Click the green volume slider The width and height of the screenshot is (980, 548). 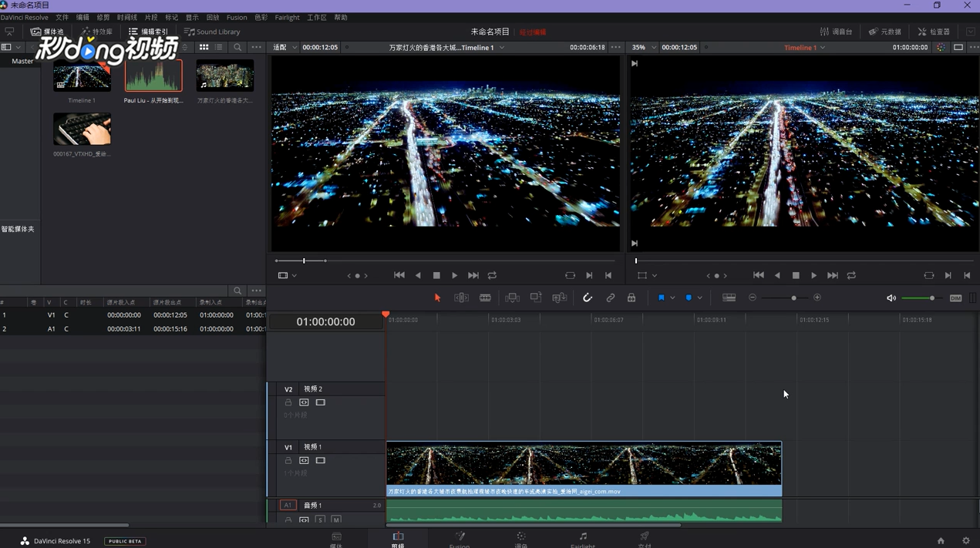tap(918, 298)
